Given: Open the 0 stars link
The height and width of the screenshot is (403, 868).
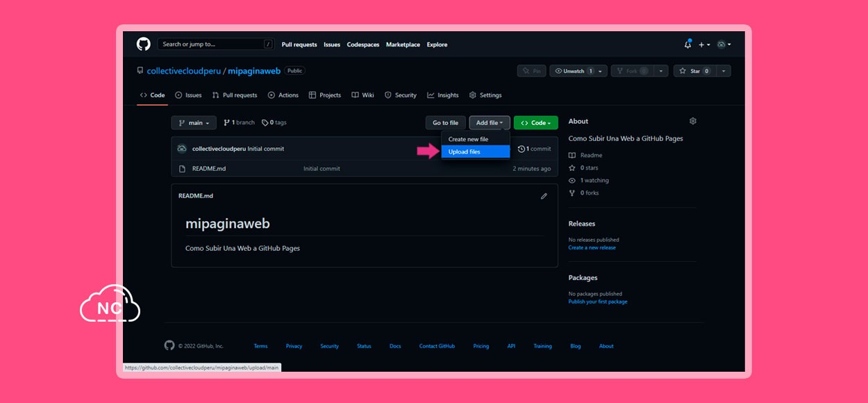Looking at the screenshot, I should [583, 167].
